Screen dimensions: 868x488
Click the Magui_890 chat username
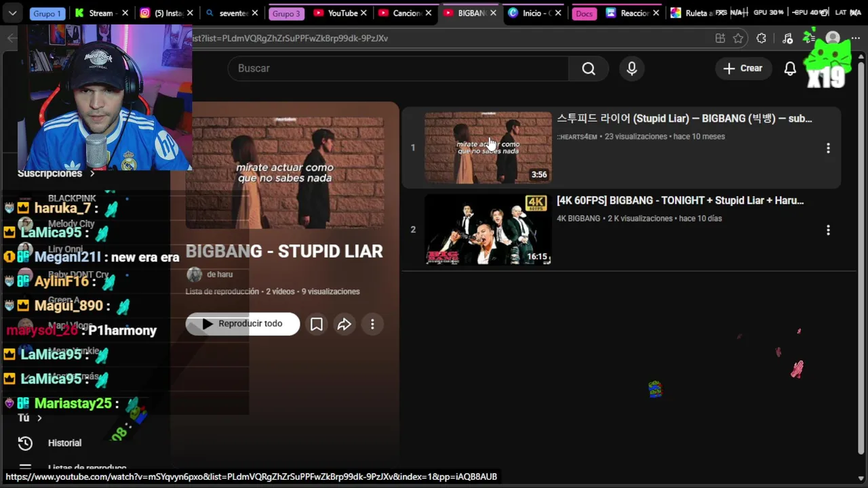68,306
